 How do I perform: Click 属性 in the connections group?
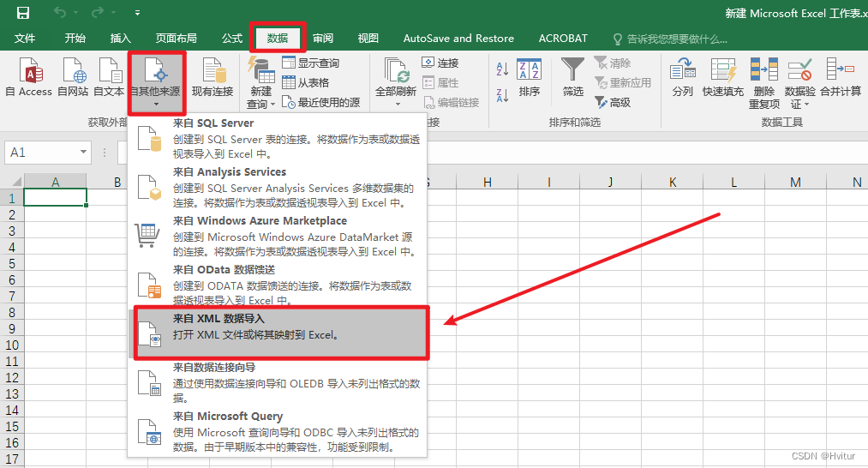(x=440, y=82)
